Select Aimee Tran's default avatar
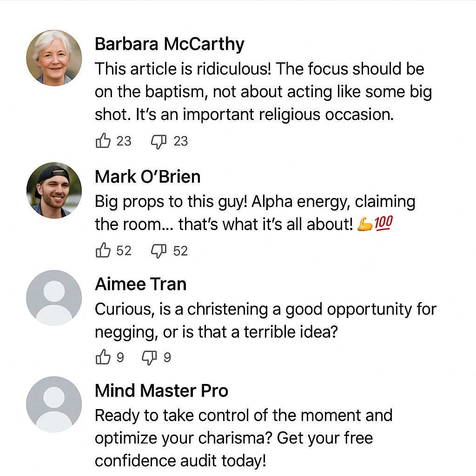This screenshot has width=476, height=476. (53, 297)
